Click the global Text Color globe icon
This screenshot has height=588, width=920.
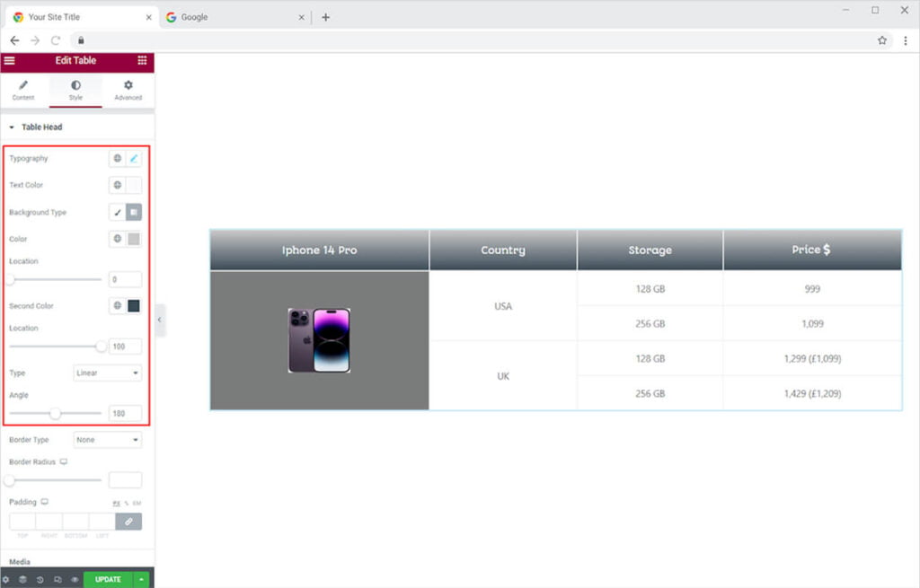point(117,186)
